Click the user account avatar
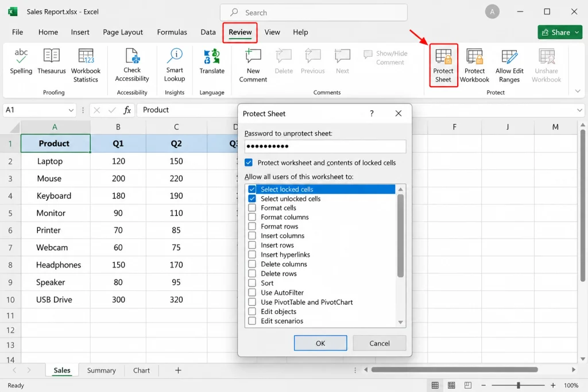Viewport: 588px width, 392px height. coord(492,11)
